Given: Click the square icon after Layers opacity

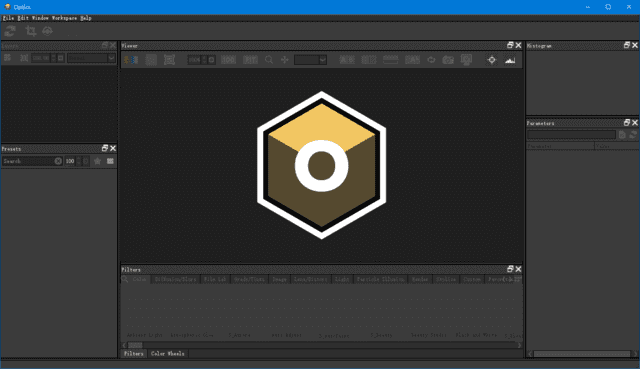Looking at the screenshot, I should point(60,58).
